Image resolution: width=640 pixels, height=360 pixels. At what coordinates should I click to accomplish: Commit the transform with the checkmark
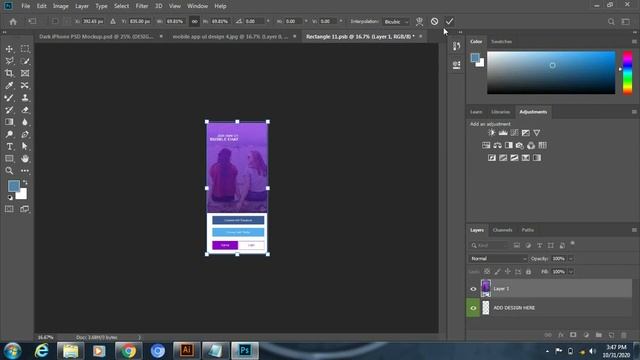pyautogui.click(x=449, y=21)
